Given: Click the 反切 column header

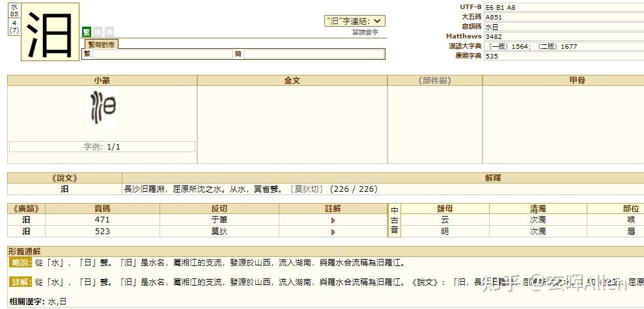Looking at the screenshot, I should click(x=219, y=208).
